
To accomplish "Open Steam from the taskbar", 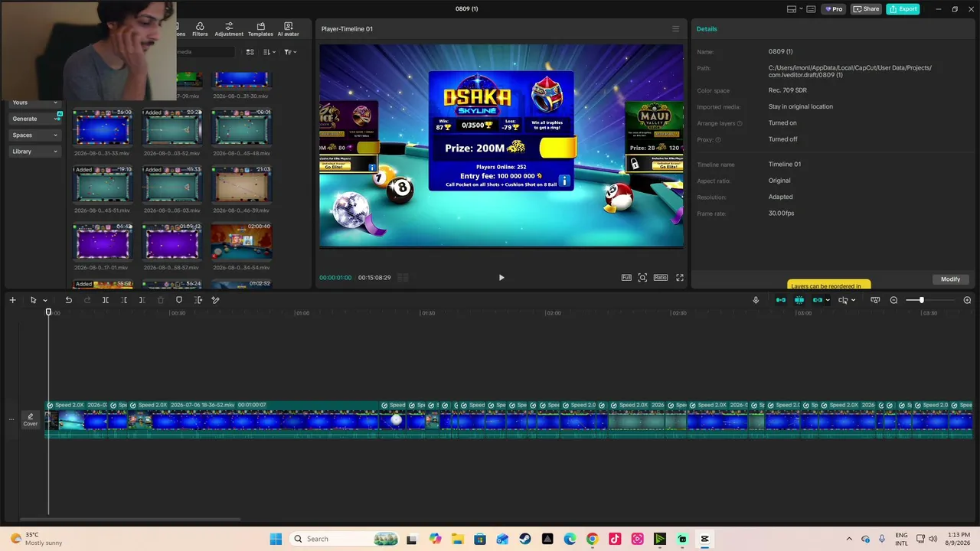I will (x=525, y=539).
